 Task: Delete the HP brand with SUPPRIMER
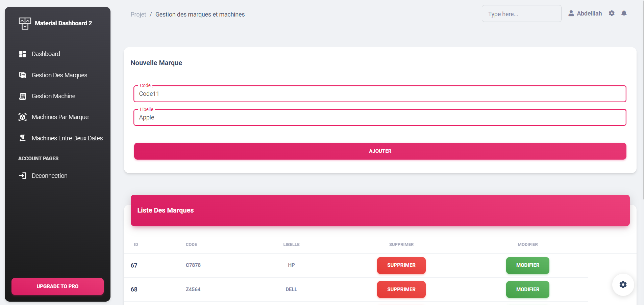(401, 266)
